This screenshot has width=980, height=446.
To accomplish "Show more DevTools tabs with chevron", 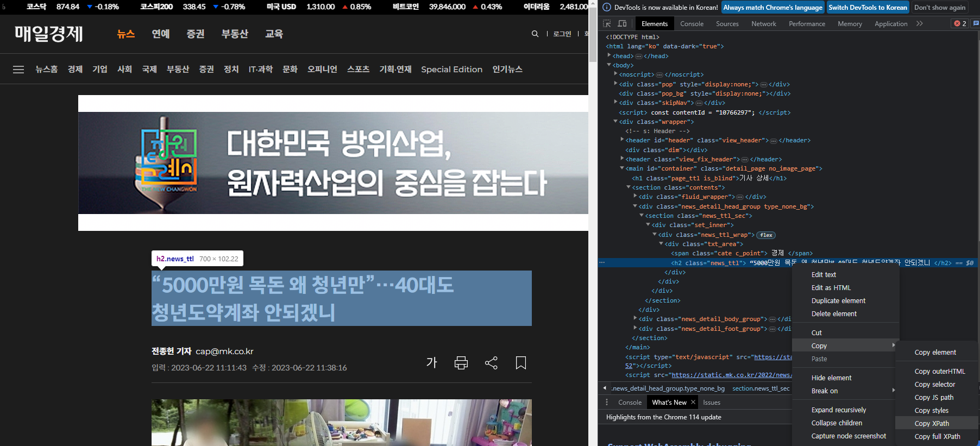I will click(x=920, y=23).
